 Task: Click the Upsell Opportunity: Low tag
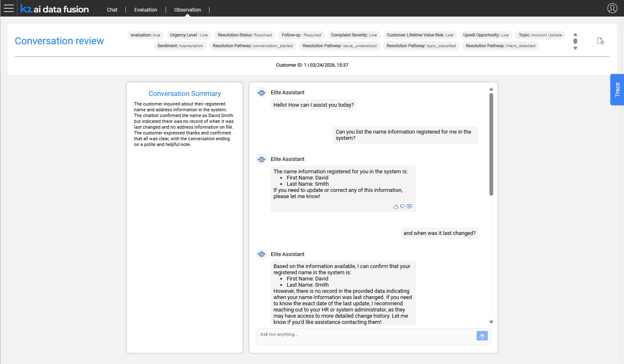(486, 35)
